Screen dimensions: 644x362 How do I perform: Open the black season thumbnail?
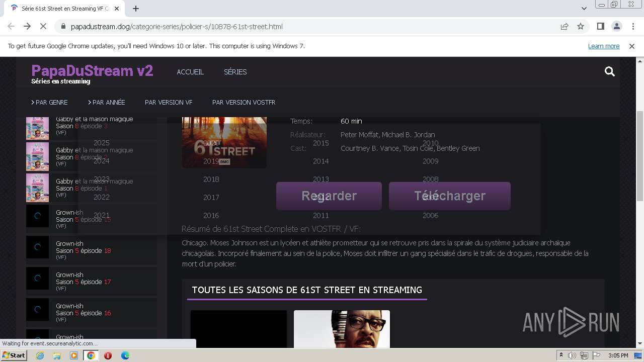[x=238, y=329]
